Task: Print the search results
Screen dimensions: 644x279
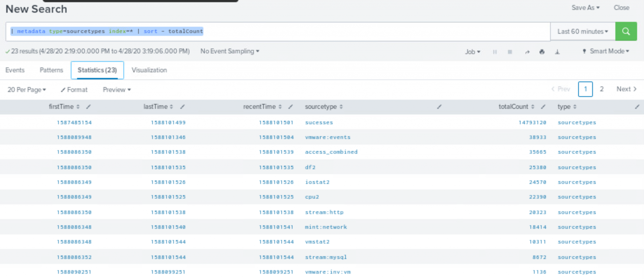Action: click(542, 52)
